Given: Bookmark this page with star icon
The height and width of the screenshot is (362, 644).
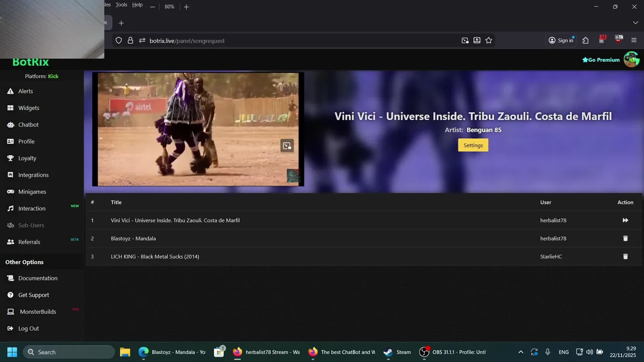Looking at the screenshot, I should click(x=489, y=40).
